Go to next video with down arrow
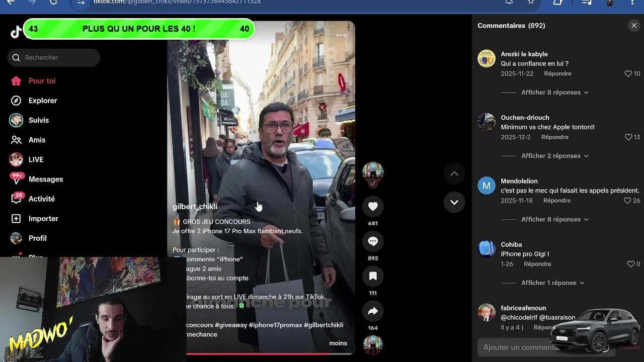This screenshot has width=644, height=362. [454, 202]
